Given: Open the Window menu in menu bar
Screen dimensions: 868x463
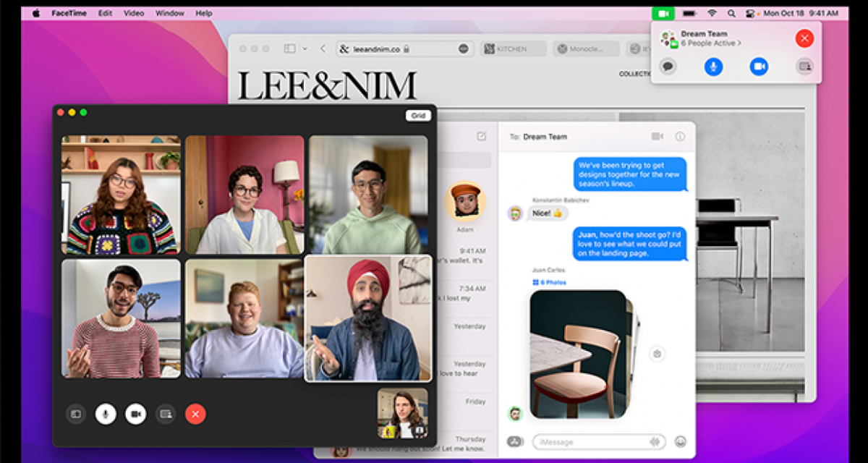Looking at the screenshot, I should [x=170, y=13].
